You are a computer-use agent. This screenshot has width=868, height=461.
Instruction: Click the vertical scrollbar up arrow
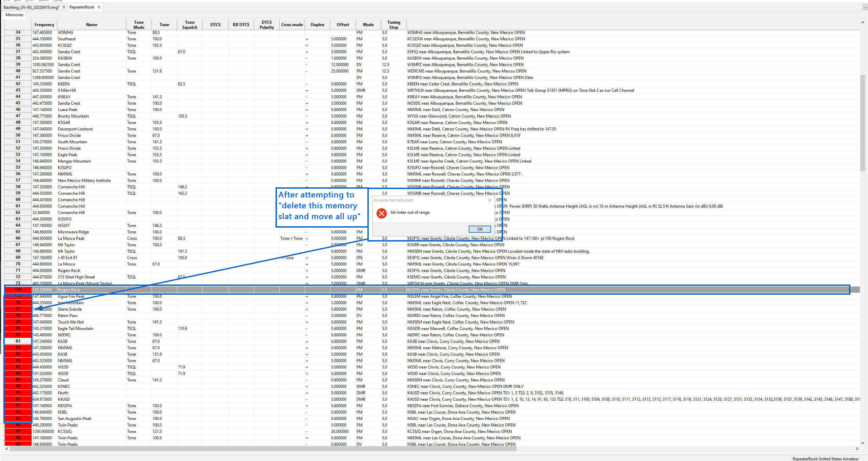tap(863, 23)
